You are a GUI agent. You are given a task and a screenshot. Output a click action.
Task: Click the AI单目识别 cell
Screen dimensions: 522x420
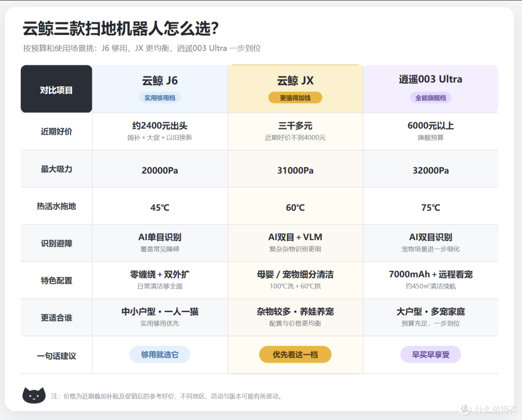pyautogui.click(x=160, y=237)
